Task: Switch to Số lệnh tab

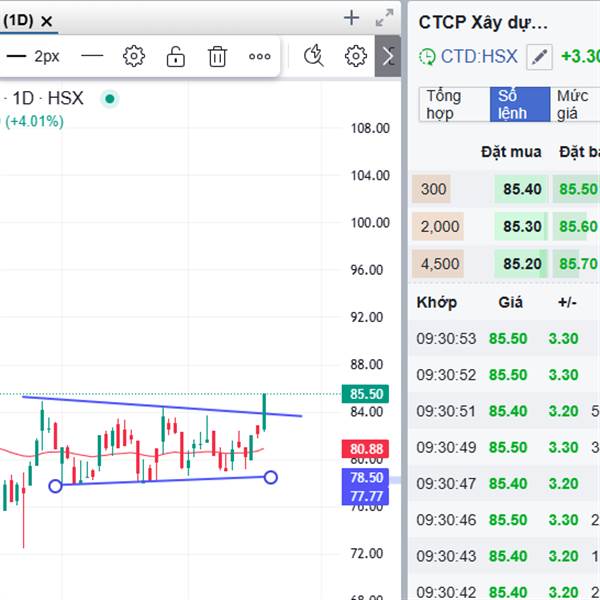Action: [520, 104]
